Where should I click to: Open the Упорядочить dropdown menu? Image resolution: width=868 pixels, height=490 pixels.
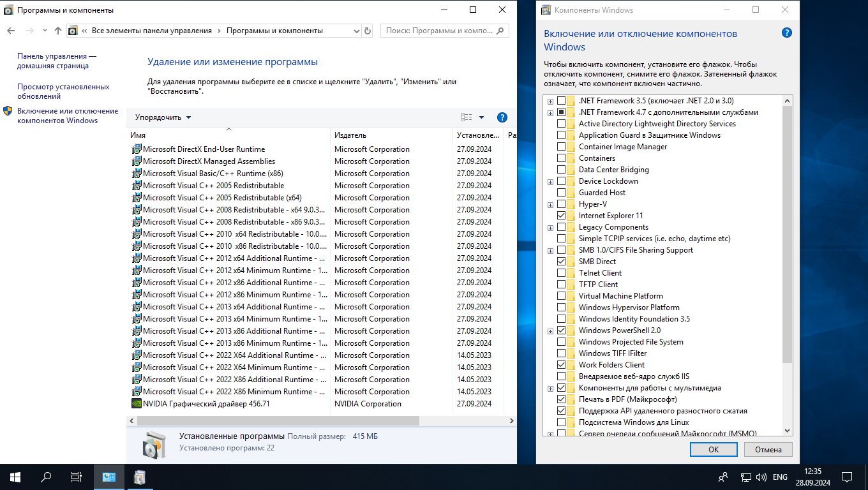(x=163, y=117)
